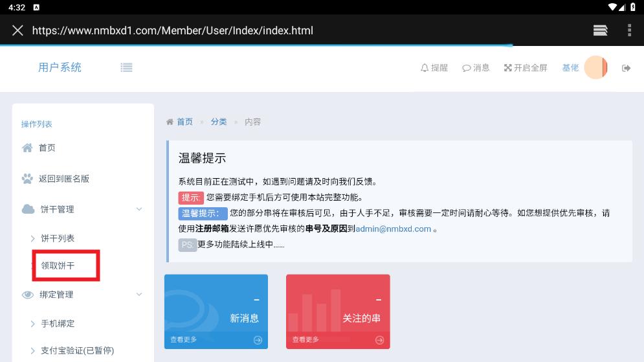The height and width of the screenshot is (362, 644).
Task: Collapse the 绑定管理 section chevron
Action: (x=139, y=295)
